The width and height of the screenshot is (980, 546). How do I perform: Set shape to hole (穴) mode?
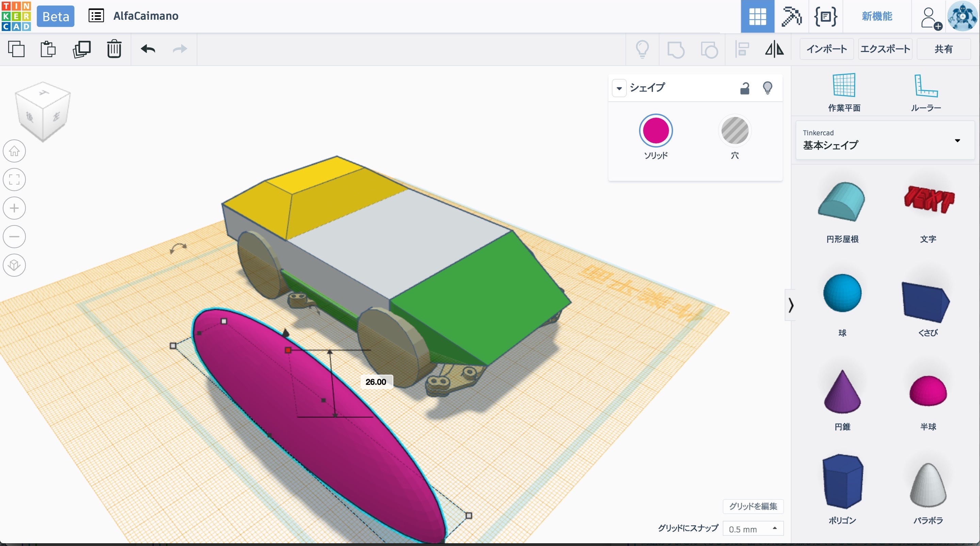pyautogui.click(x=735, y=131)
